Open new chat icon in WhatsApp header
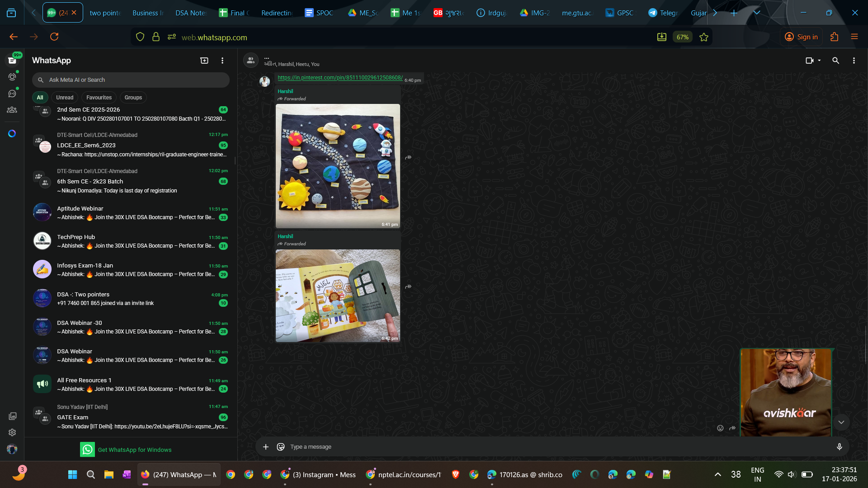This screenshot has height=488, width=868. 204,61
